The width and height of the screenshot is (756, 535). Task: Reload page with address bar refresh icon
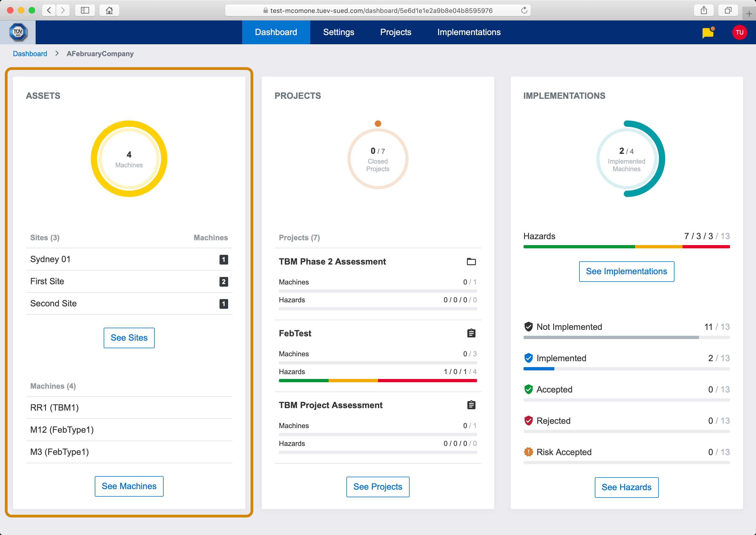tap(524, 11)
